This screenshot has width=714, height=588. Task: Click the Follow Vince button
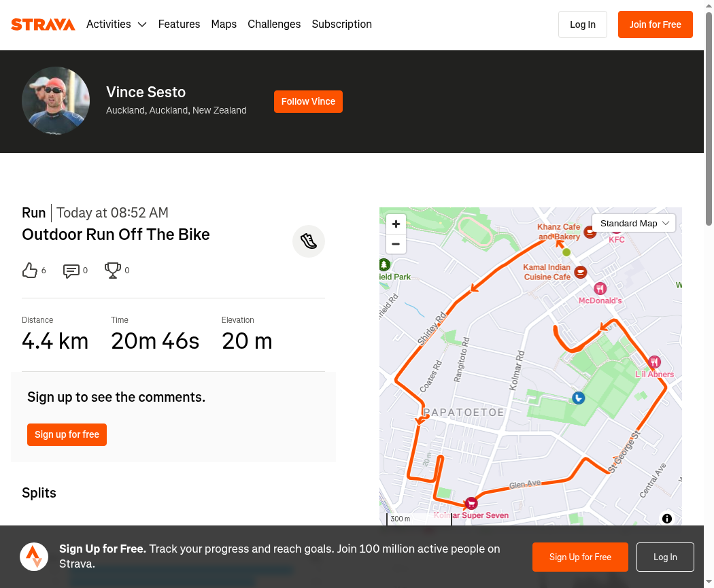308,101
